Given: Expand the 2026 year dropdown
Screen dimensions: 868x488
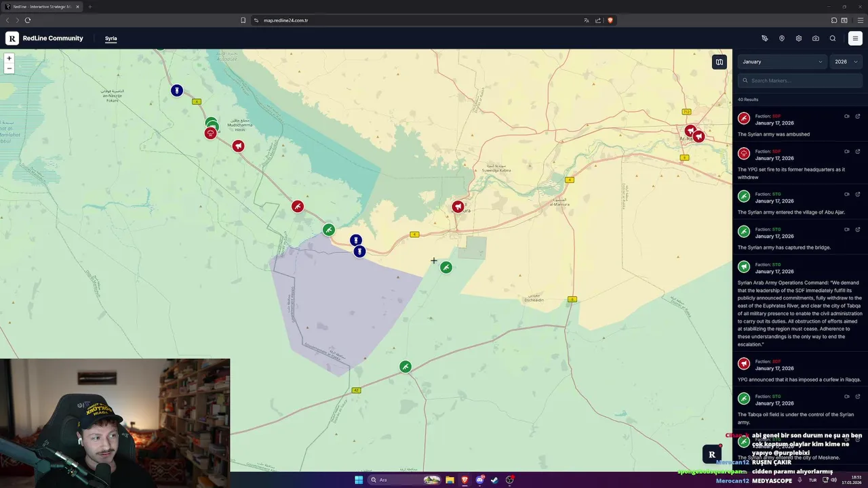Looking at the screenshot, I should [846, 62].
